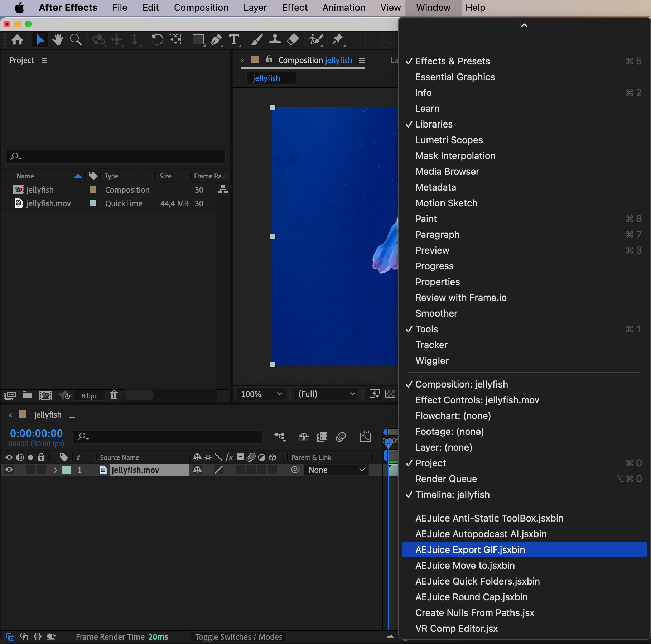Expand the jellyfish.mov layer properties
Viewport: 651px width, 644px height.
pos(56,470)
